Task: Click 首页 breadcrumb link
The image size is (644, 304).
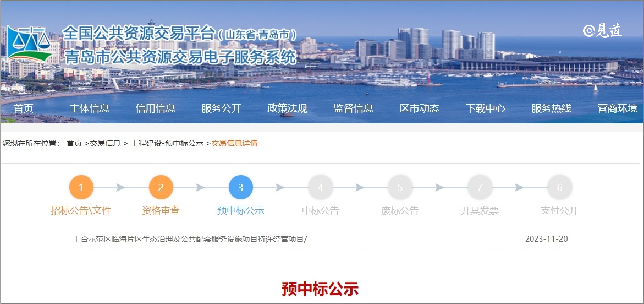Action: click(x=74, y=144)
